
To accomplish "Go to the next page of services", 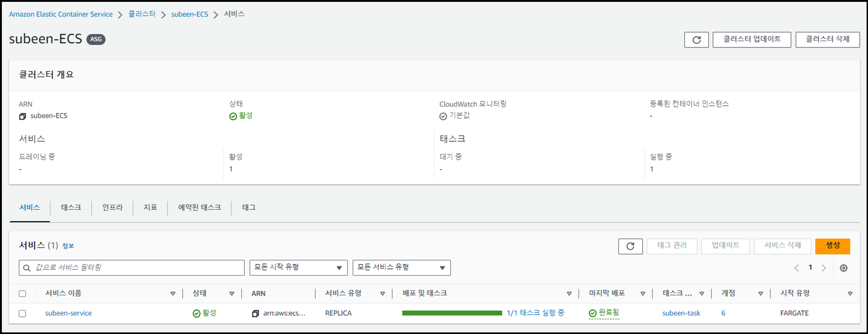I will (x=824, y=268).
